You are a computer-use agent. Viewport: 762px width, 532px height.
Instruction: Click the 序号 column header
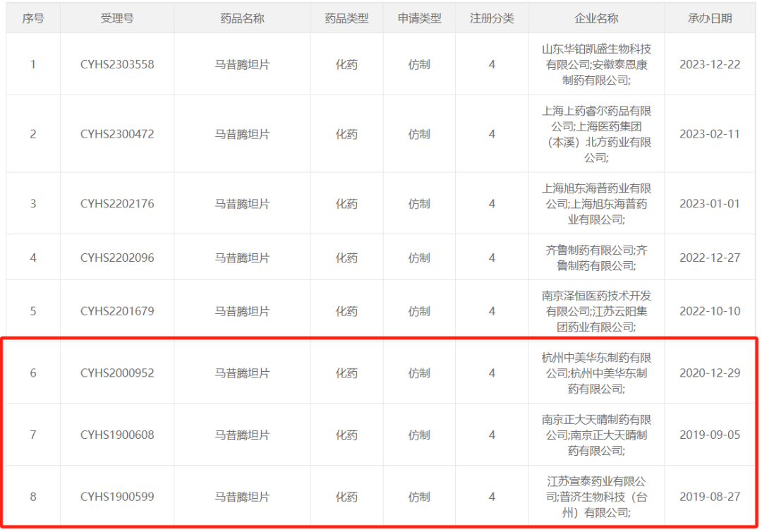point(33,18)
